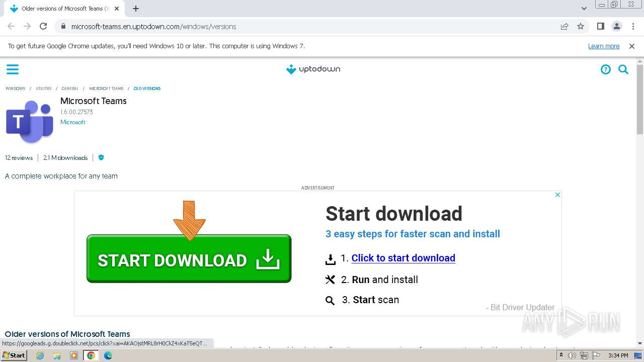Show hidden system tray icons

point(561,355)
